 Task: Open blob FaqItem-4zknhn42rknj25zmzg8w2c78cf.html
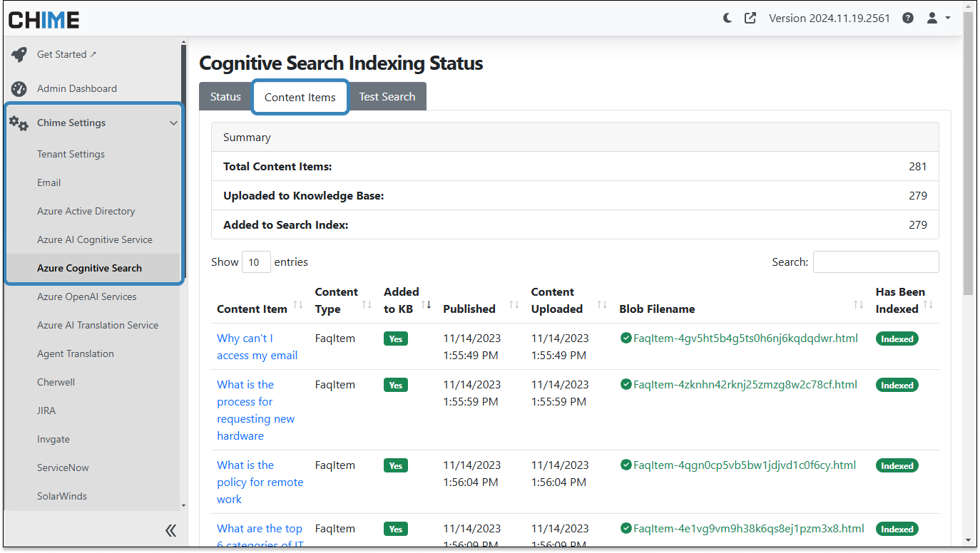point(745,385)
